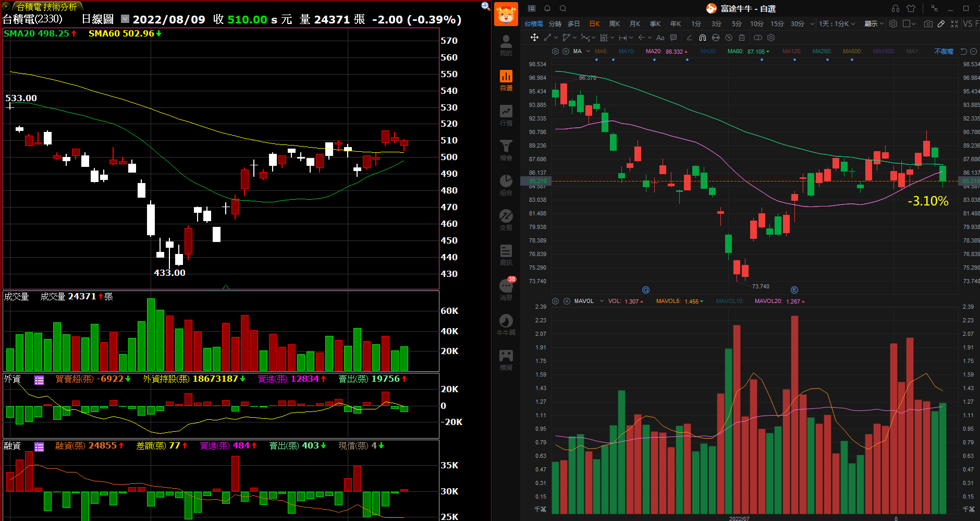
Task: Switch to the 年K chart tab
Action: (676, 23)
